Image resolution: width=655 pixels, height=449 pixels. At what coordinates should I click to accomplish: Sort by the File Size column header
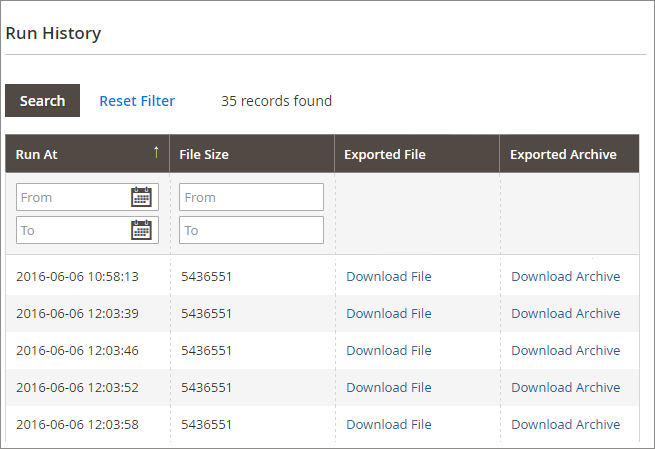(204, 154)
